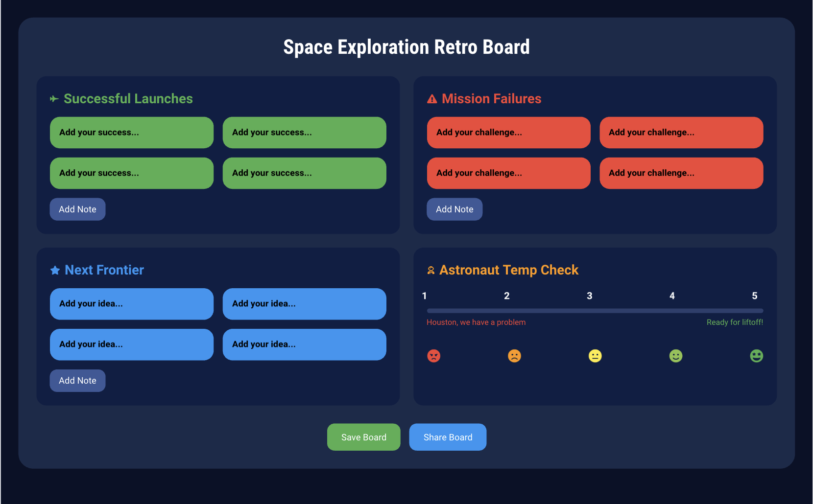The width and height of the screenshot is (813, 504).
Task: Focus the first green success note
Action: [x=132, y=133]
